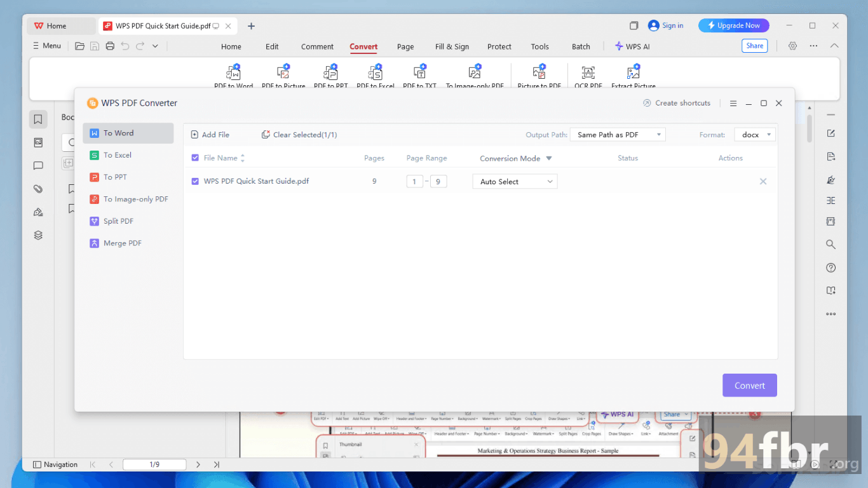Viewport: 868px width, 488px height.
Task: Expand the quick access toolbar dropdown arrow
Action: pyautogui.click(x=155, y=46)
